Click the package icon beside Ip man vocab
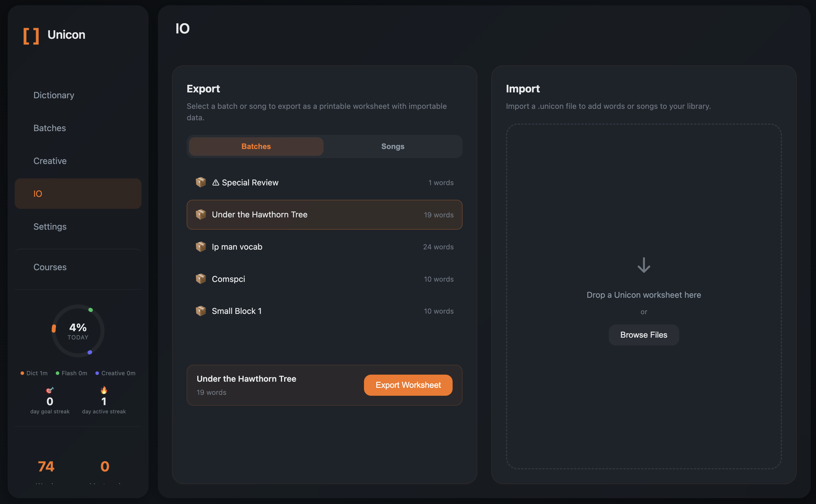 tap(200, 247)
